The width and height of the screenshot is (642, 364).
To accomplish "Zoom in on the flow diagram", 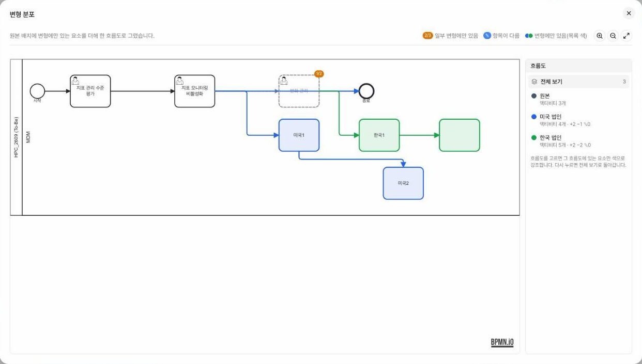I will 600,36.
